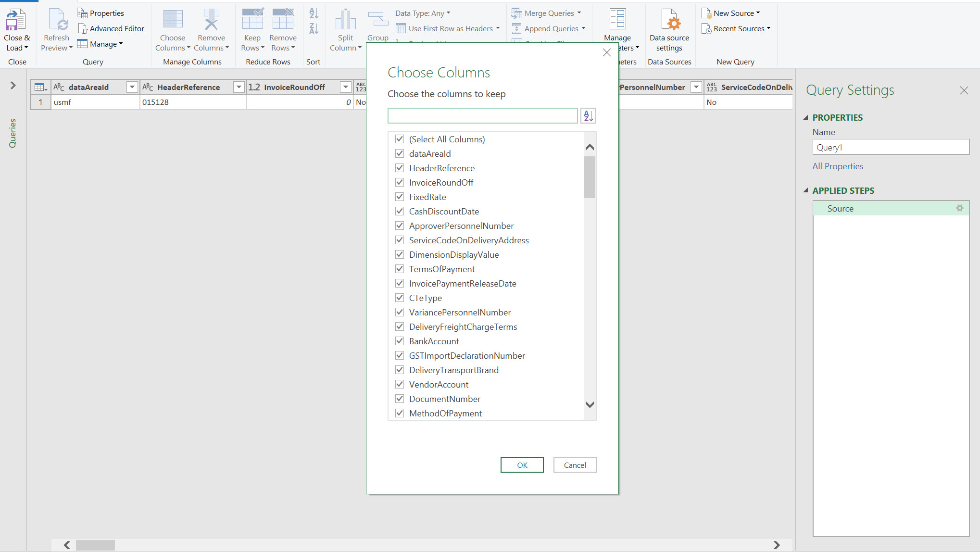Image resolution: width=980 pixels, height=552 pixels.
Task: Uncheck the FixedRate column
Action: click(x=399, y=197)
